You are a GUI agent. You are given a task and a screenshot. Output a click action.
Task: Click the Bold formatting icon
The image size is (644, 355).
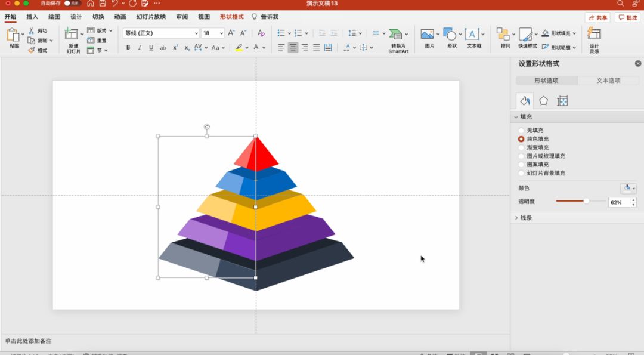coord(128,48)
